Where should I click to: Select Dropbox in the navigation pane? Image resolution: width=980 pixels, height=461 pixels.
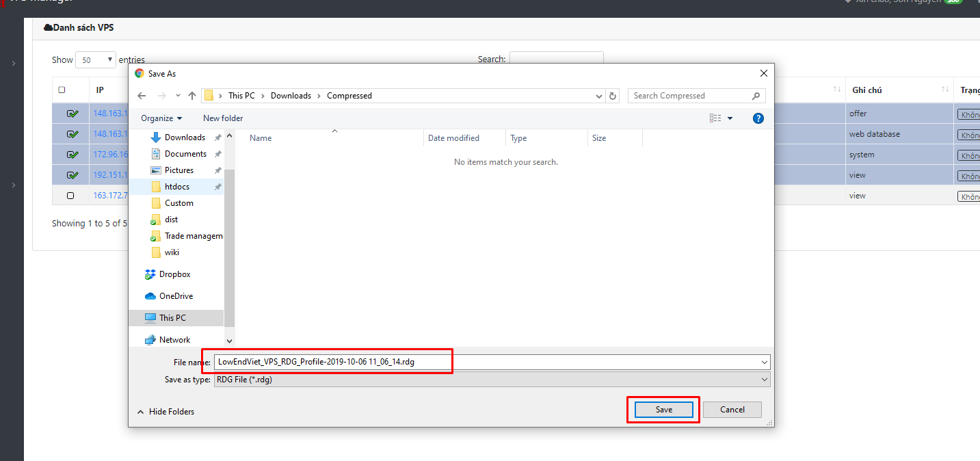174,274
